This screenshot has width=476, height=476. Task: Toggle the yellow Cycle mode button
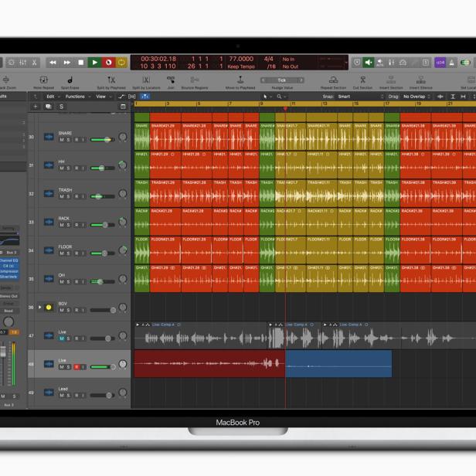pos(121,63)
